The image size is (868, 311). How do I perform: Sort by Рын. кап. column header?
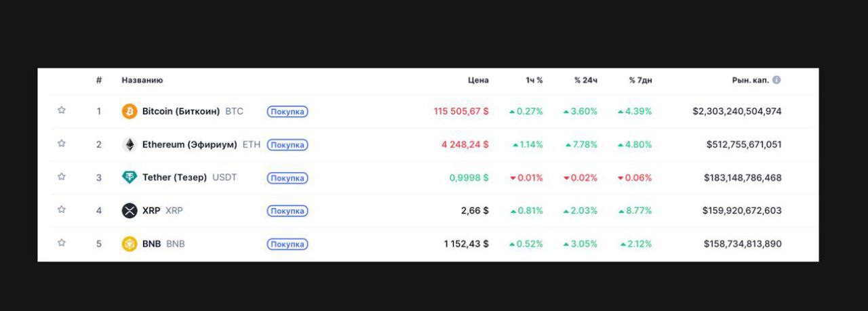click(x=750, y=80)
